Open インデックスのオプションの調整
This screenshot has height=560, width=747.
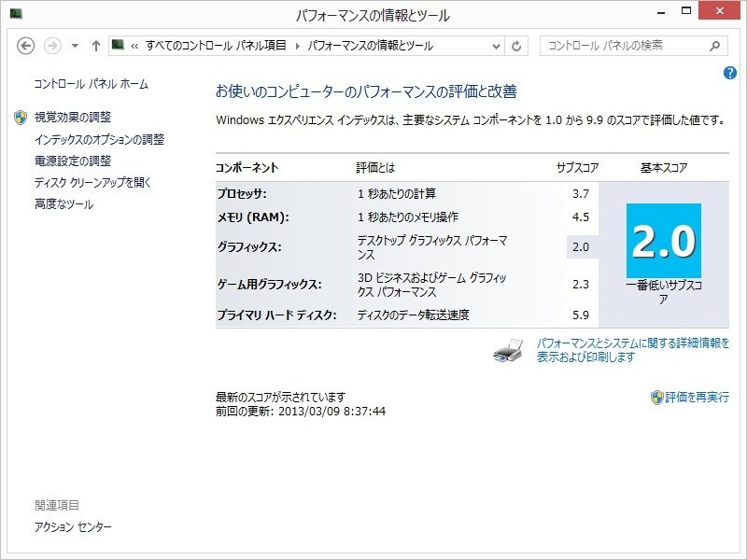pyautogui.click(x=99, y=139)
